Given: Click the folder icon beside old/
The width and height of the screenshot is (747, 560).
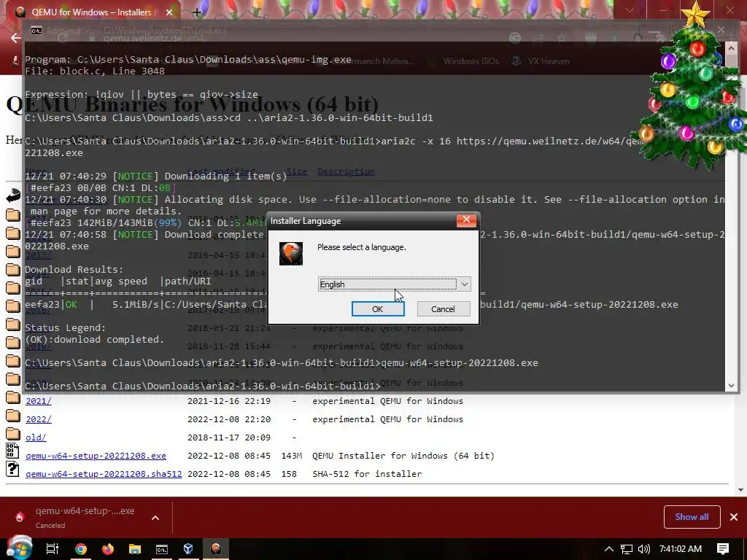Looking at the screenshot, I should point(13,435).
